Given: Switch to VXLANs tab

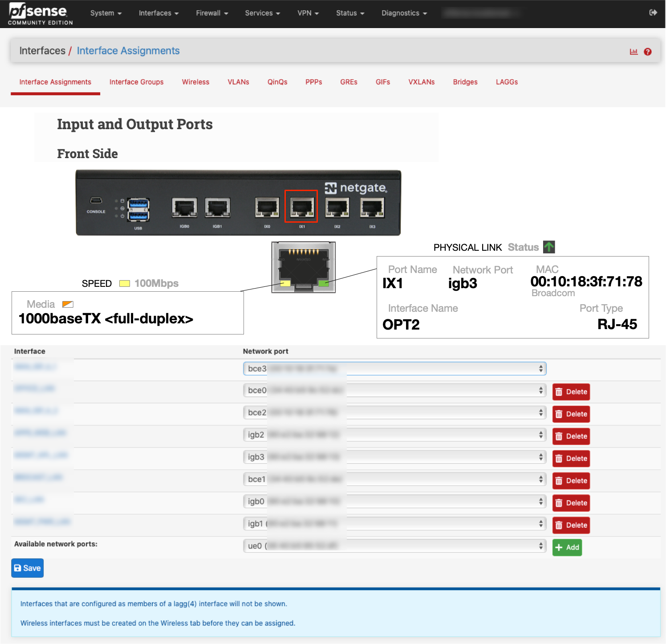Looking at the screenshot, I should (x=422, y=82).
